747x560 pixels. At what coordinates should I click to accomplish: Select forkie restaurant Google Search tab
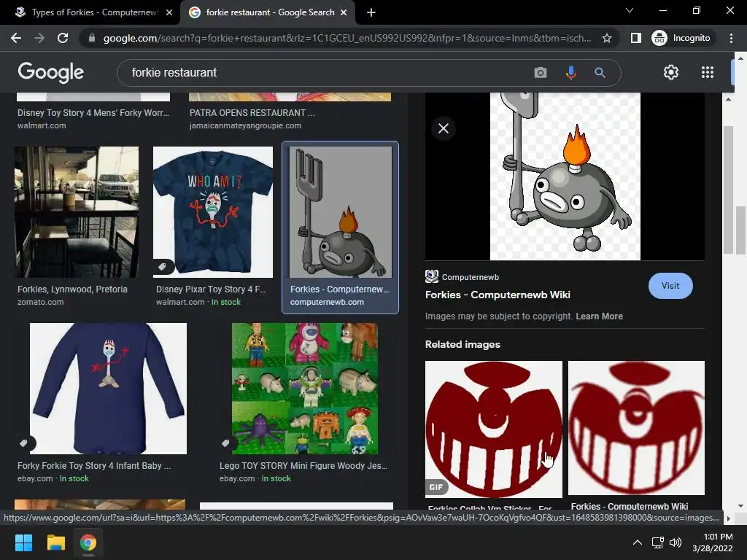(x=267, y=13)
